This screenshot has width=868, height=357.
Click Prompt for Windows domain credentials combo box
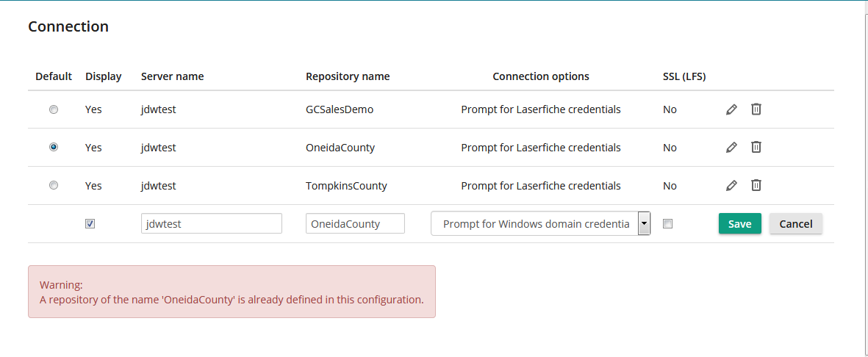(x=540, y=223)
